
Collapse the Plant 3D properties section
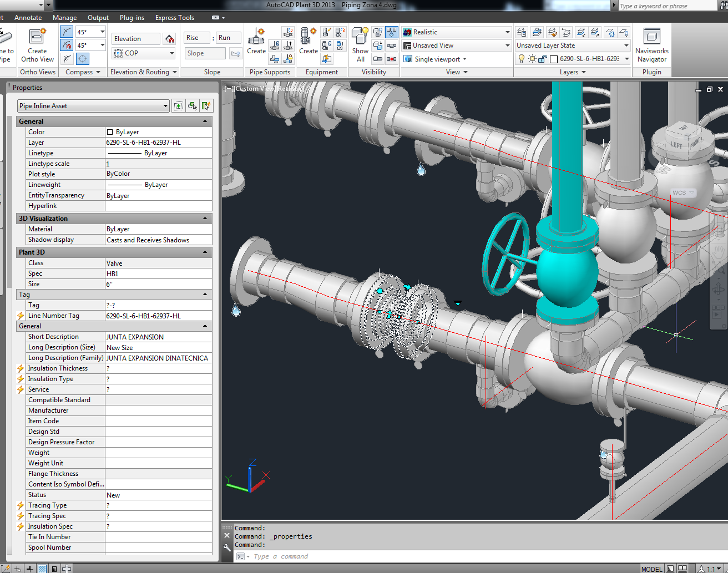coord(205,252)
